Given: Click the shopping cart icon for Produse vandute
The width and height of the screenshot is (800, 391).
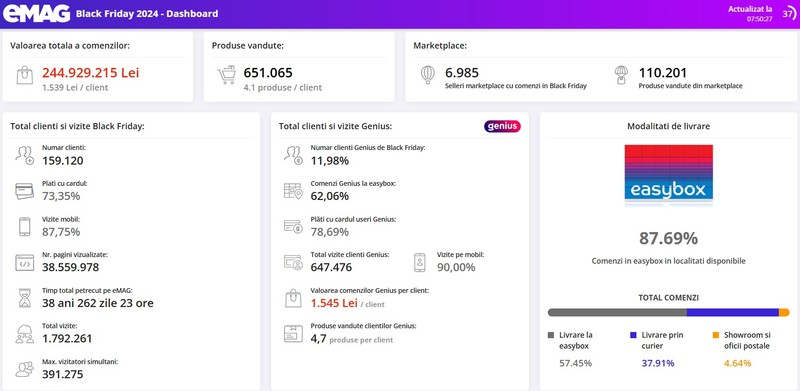Looking at the screenshot, I should point(227,75).
